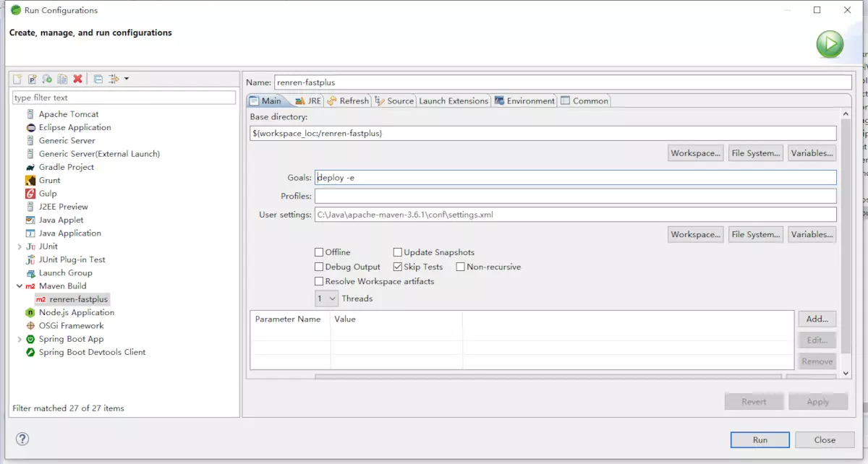Enable the Non-recursive checkbox
The width and height of the screenshot is (868, 464).
click(461, 267)
